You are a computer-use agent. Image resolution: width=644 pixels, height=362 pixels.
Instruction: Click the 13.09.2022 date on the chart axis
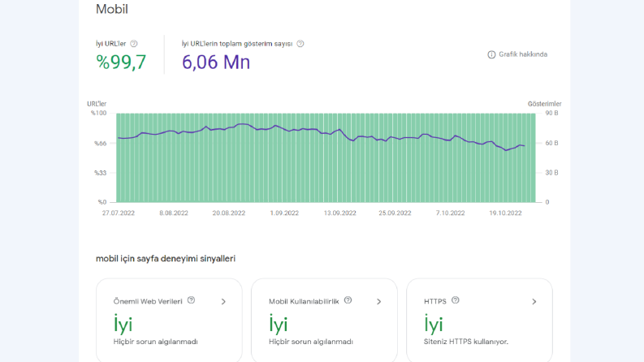[x=339, y=213]
